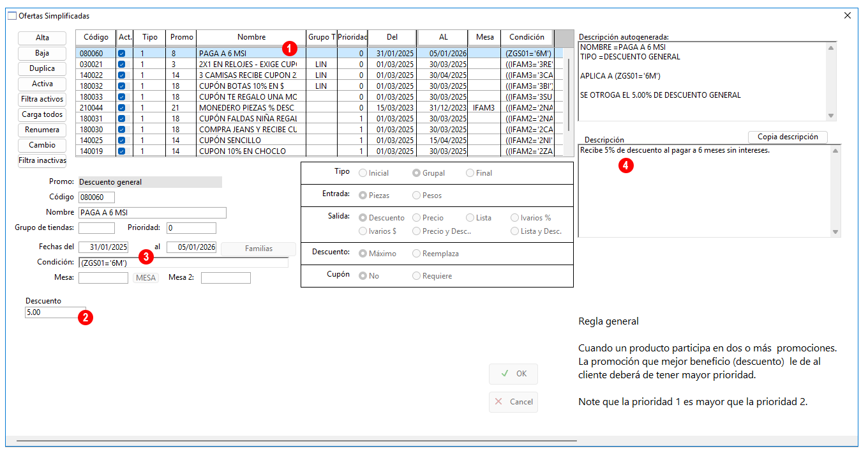
Task: Toggle the Act. checkbox for code 030021
Action: (122, 65)
